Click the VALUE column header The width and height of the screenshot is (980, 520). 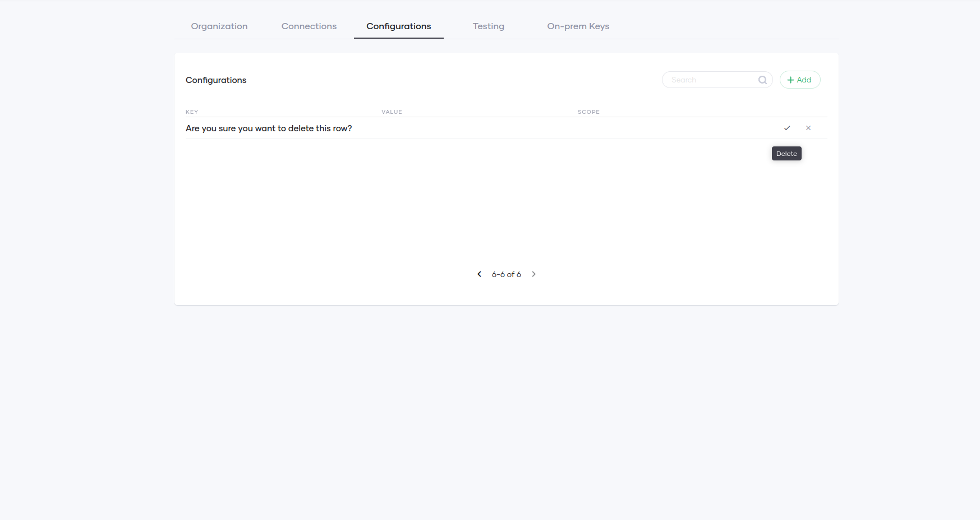pyautogui.click(x=392, y=112)
